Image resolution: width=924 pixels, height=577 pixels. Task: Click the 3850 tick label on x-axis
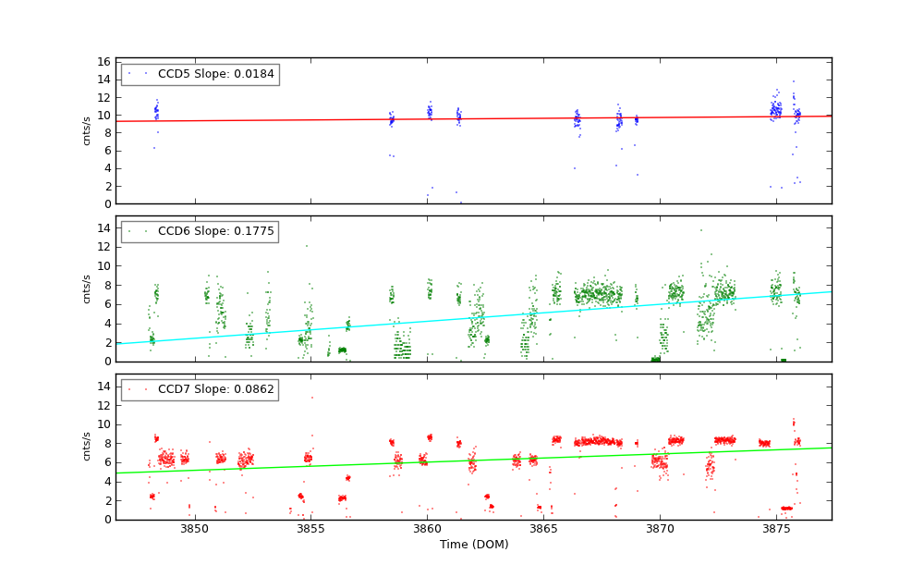click(x=194, y=529)
